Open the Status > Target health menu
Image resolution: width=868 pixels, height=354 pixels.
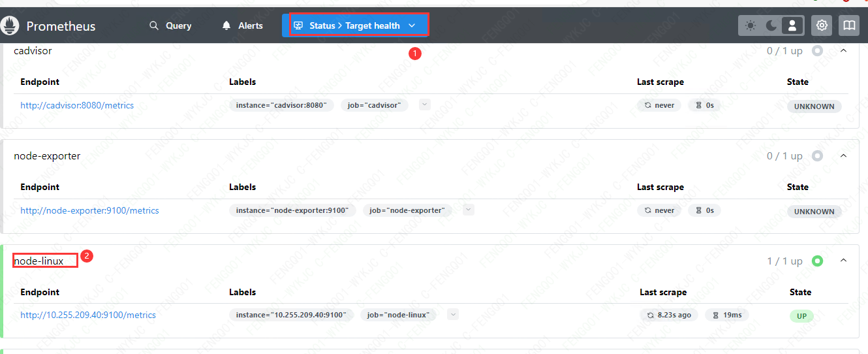355,25
